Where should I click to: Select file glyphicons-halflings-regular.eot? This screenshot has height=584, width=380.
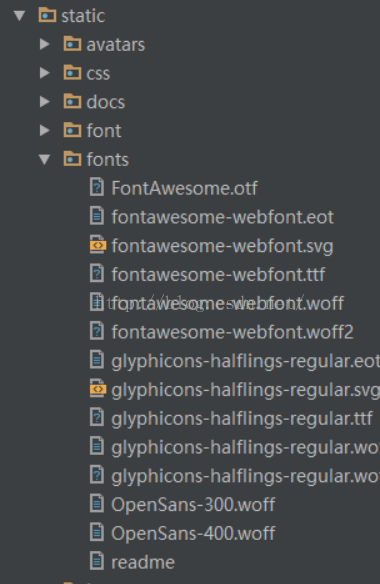coord(246,362)
